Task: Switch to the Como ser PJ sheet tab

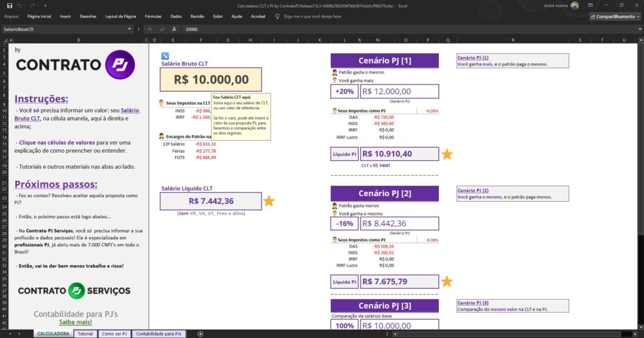Action: click(x=114, y=334)
